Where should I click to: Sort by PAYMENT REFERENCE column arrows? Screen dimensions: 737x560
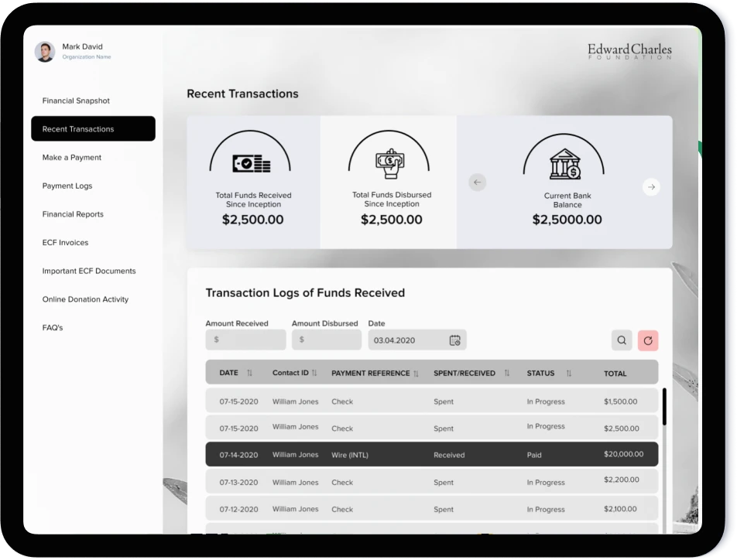416,374
